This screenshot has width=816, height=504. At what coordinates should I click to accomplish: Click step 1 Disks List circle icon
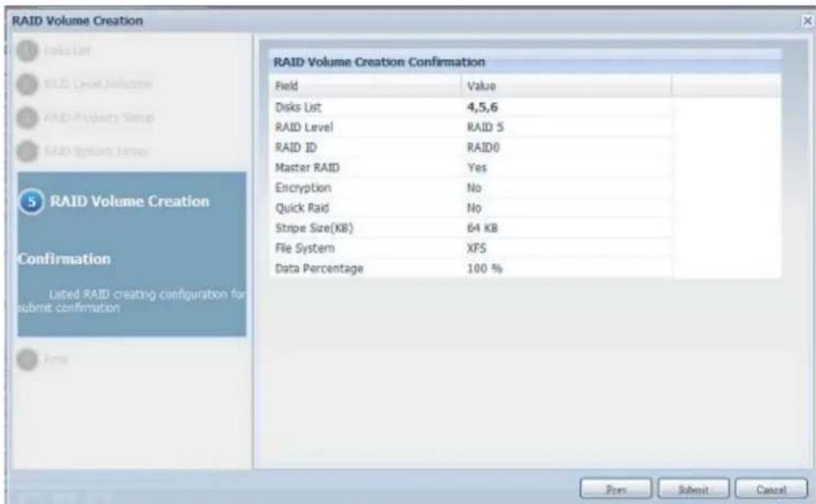pyautogui.click(x=27, y=51)
